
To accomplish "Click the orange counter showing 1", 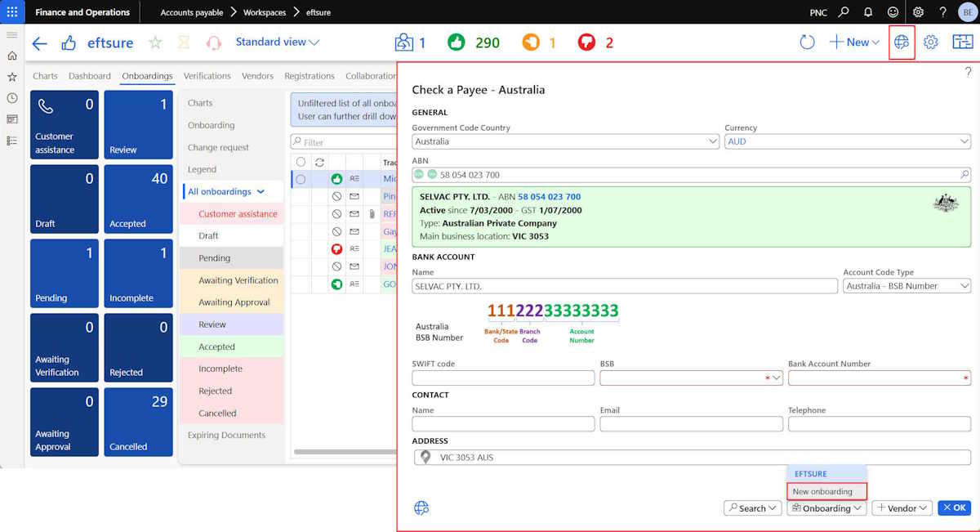I will click(x=539, y=42).
